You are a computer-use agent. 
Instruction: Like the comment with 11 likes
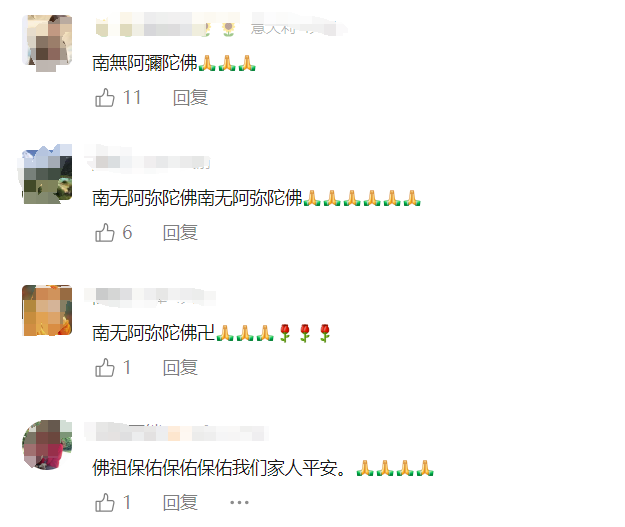pyautogui.click(x=105, y=98)
